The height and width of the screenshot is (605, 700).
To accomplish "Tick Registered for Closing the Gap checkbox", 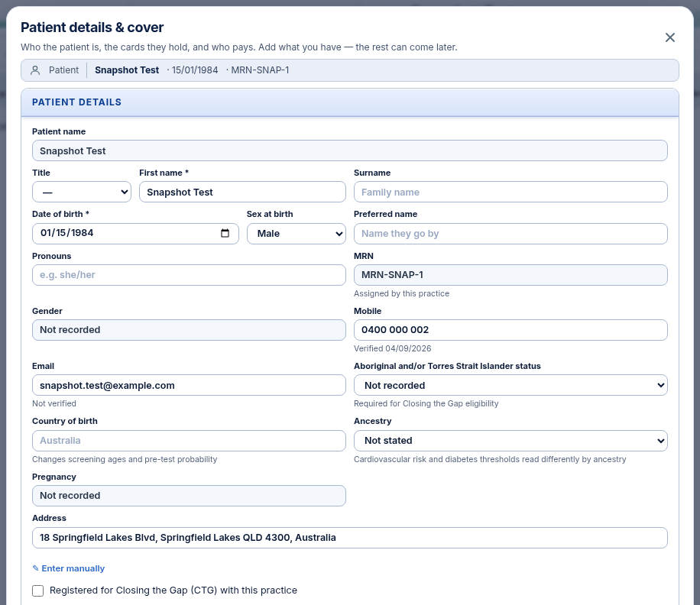I will tap(38, 590).
